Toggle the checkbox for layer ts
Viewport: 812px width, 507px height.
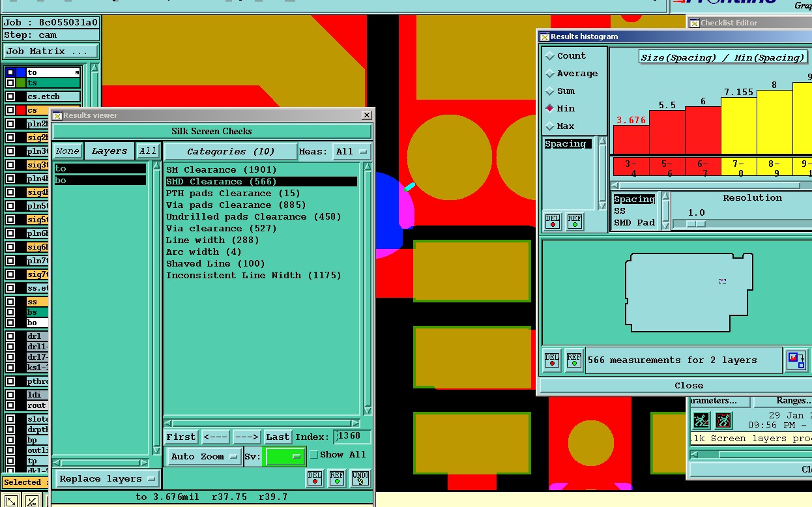click(x=10, y=83)
